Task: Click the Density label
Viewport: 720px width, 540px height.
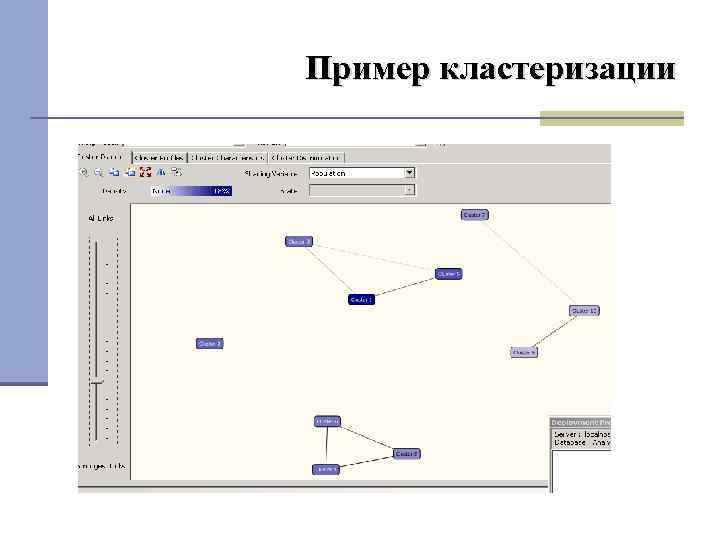Action: click(x=115, y=191)
